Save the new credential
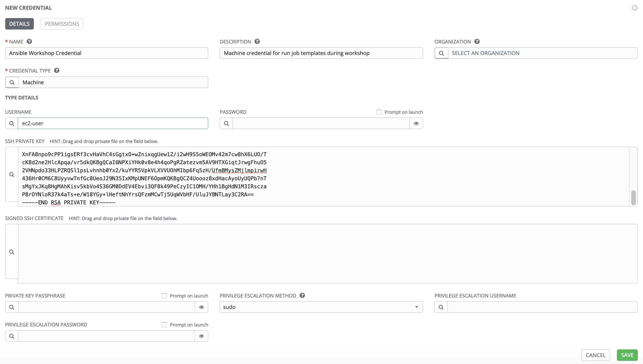 [x=627, y=355]
